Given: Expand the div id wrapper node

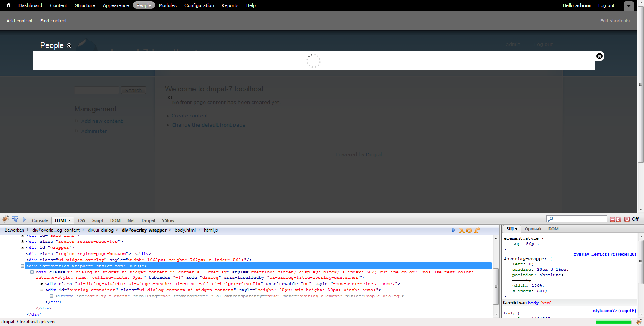Looking at the screenshot, I should click(x=22, y=248).
